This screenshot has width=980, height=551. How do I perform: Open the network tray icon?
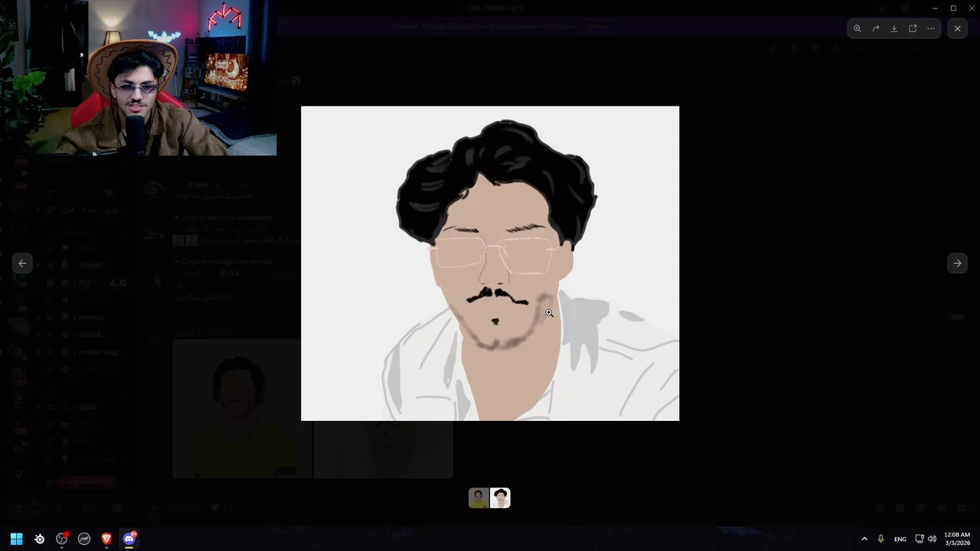[920, 539]
